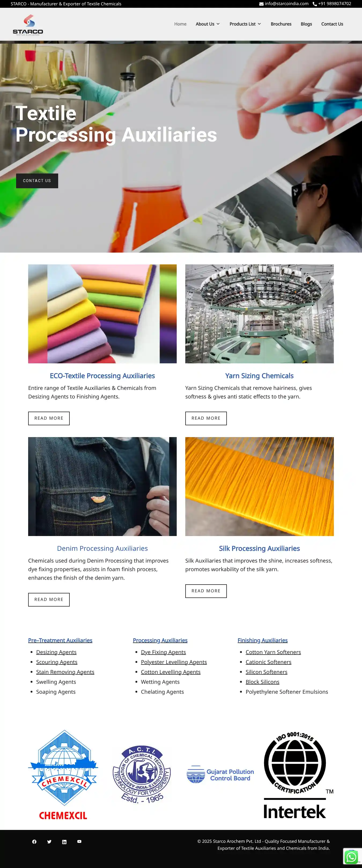Expand the About Us dropdown chevron
Image resolution: width=362 pixels, height=868 pixels.
coord(218,24)
